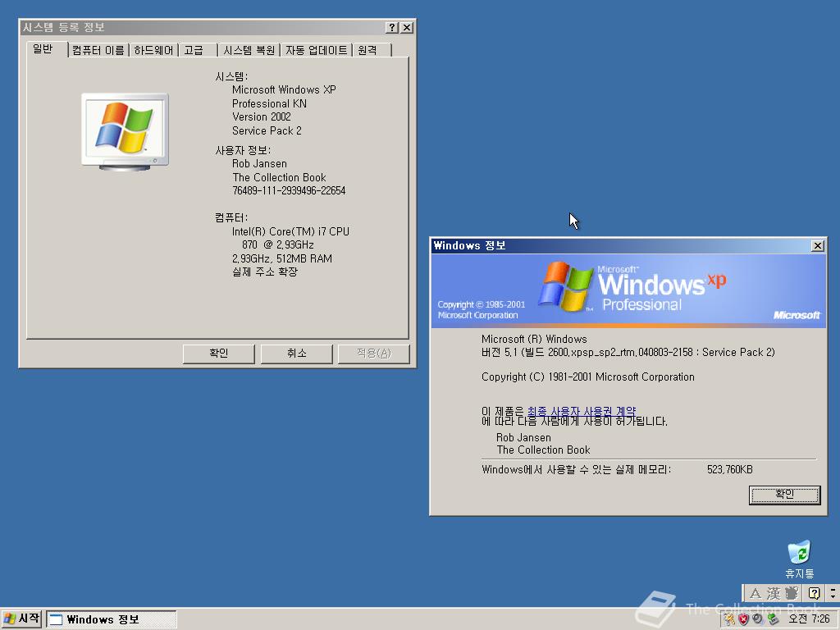This screenshot has height=630, width=840.
Task: Click the disabled 적용(A) button
Action: [x=374, y=354]
